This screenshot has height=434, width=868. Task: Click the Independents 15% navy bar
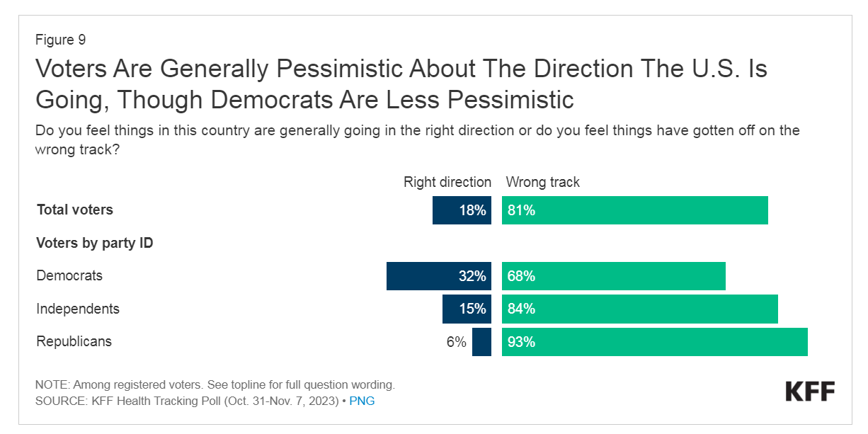tap(467, 309)
